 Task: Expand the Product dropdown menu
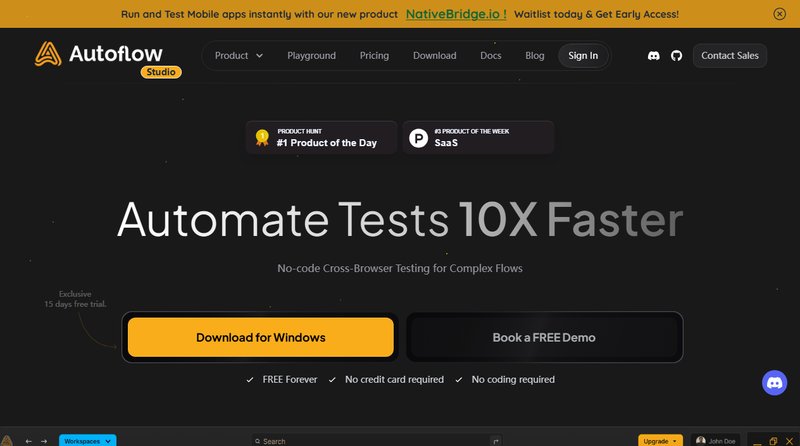(x=238, y=56)
